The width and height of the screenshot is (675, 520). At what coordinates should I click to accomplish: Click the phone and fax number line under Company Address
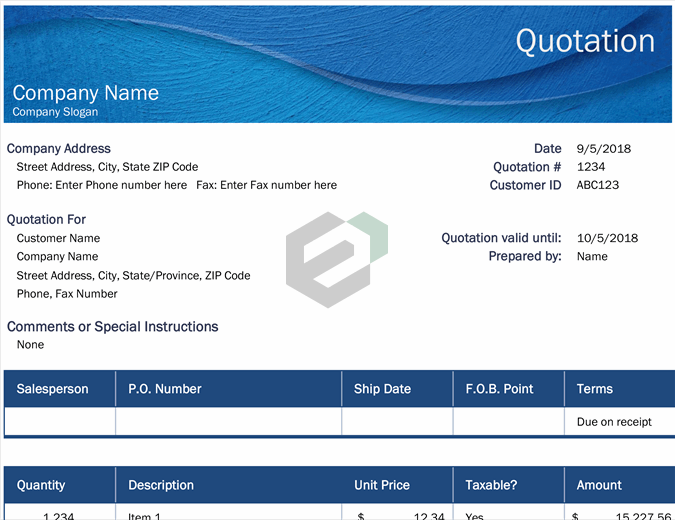(176, 185)
